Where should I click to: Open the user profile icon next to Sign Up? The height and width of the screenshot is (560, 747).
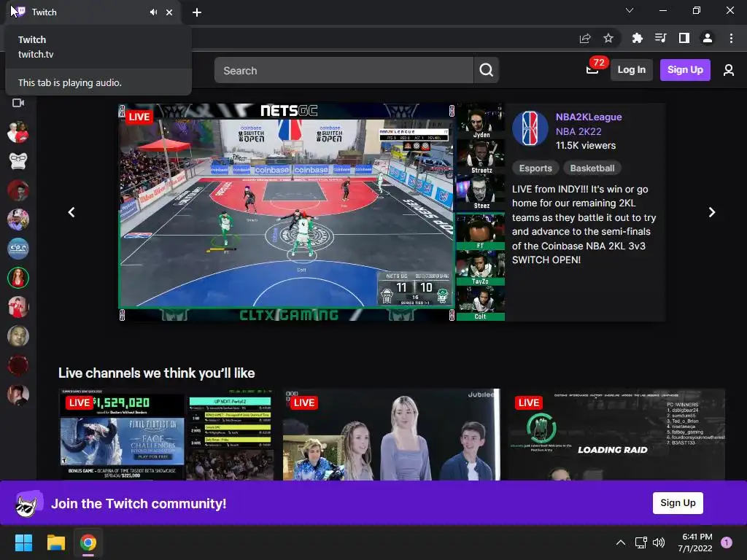click(729, 70)
